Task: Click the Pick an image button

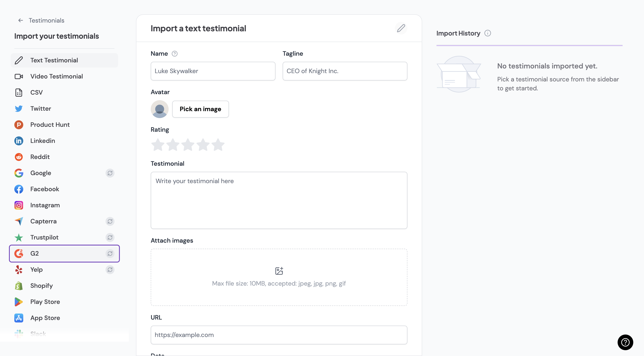Action: click(x=201, y=109)
